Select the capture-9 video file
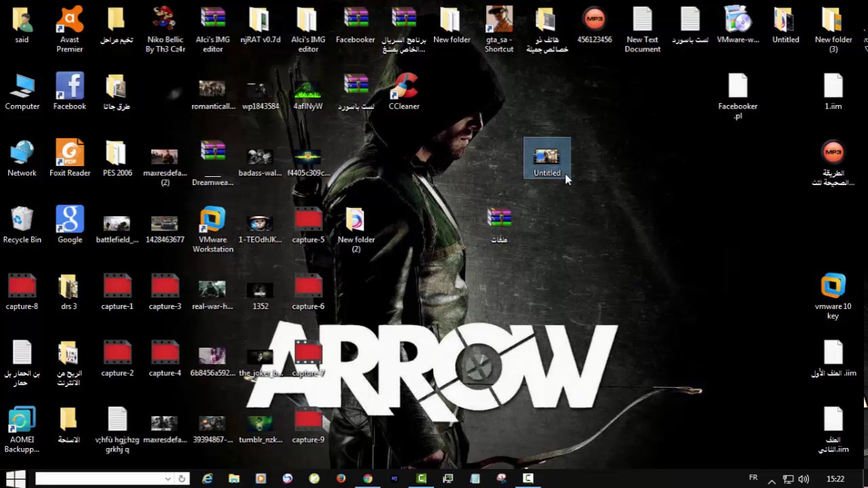This screenshot has height=488, width=868. tap(309, 426)
